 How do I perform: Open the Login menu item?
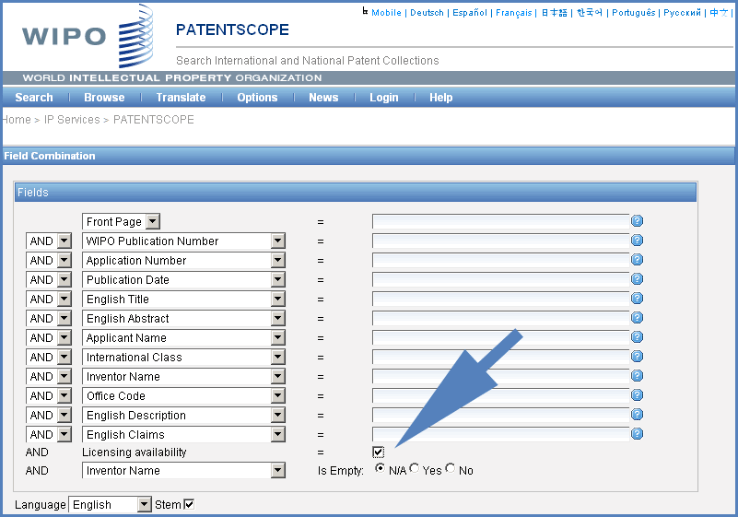384,97
